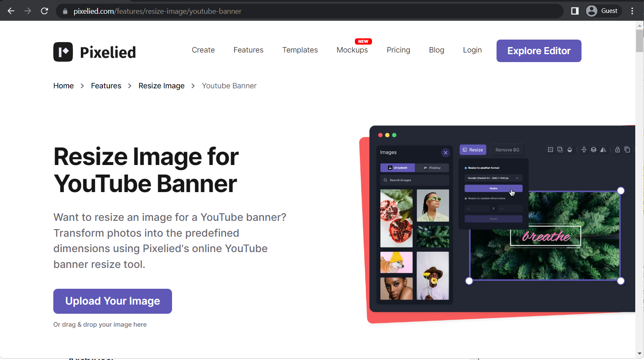
Task: Select the Features breadcrumb link
Action: (106, 86)
